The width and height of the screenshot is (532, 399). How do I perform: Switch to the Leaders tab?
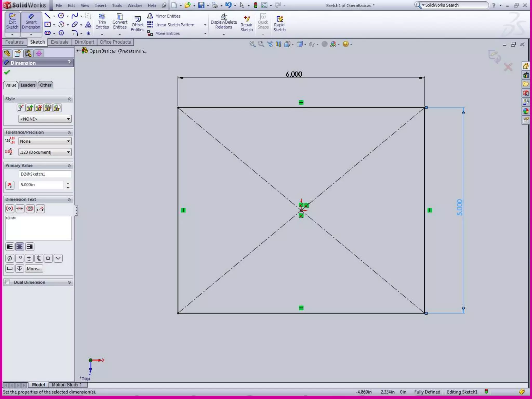coord(28,85)
